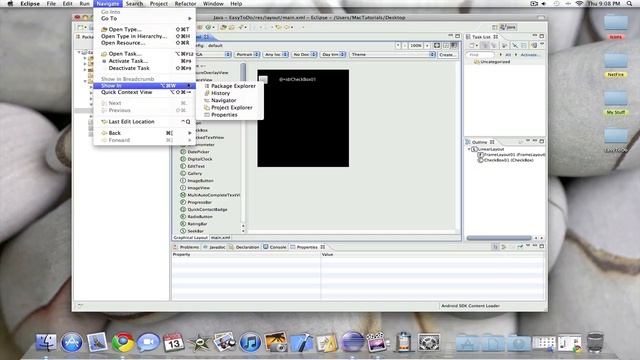This screenshot has height=360, width=640.
Task: Select FrameLayout01 in Outline tree
Action: click(511, 155)
